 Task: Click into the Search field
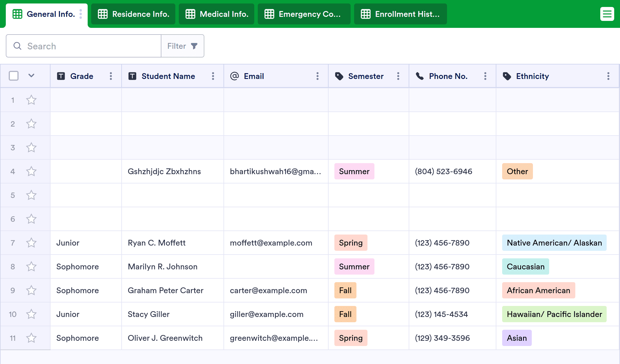coord(87,46)
